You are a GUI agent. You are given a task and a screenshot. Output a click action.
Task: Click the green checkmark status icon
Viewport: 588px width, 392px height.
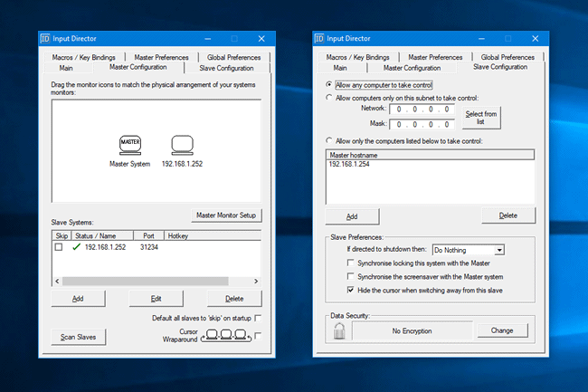(76, 246)
